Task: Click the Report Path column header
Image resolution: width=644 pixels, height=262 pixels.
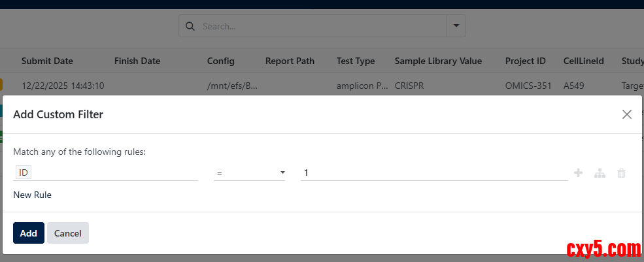Action: pos(290,61)
